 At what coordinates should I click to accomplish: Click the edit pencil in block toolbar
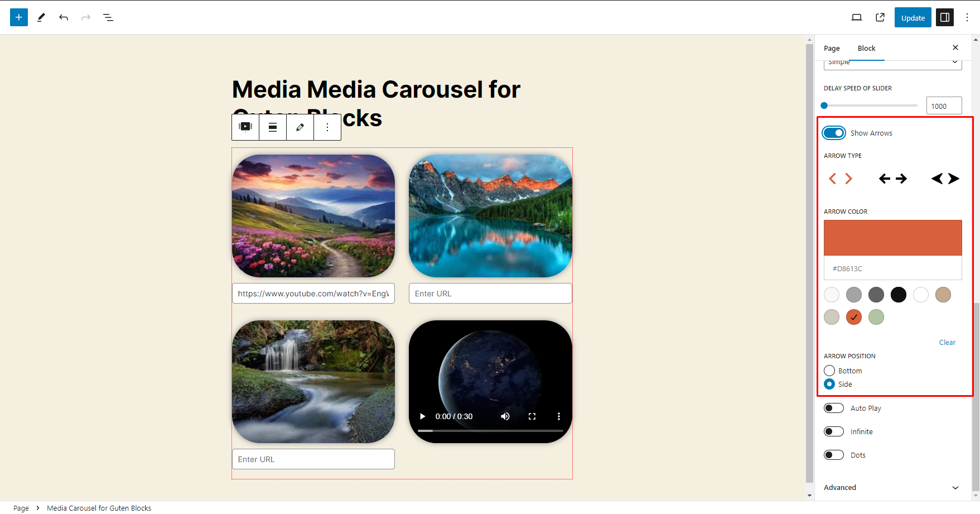pyautogui.click(x=300, y=127)
